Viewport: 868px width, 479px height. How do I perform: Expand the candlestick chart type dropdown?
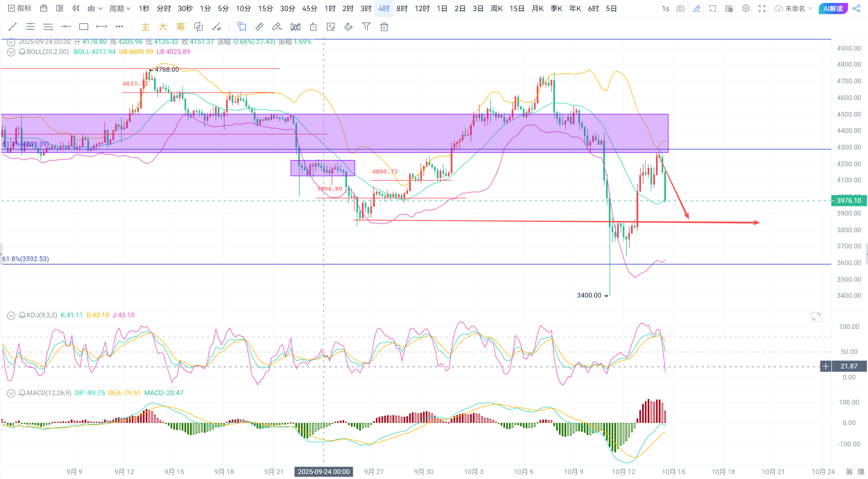tap(95, 9)
